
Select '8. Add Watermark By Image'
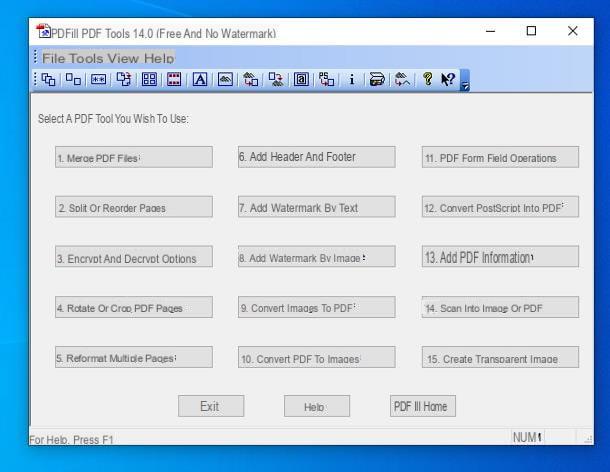tap(317, 256)
